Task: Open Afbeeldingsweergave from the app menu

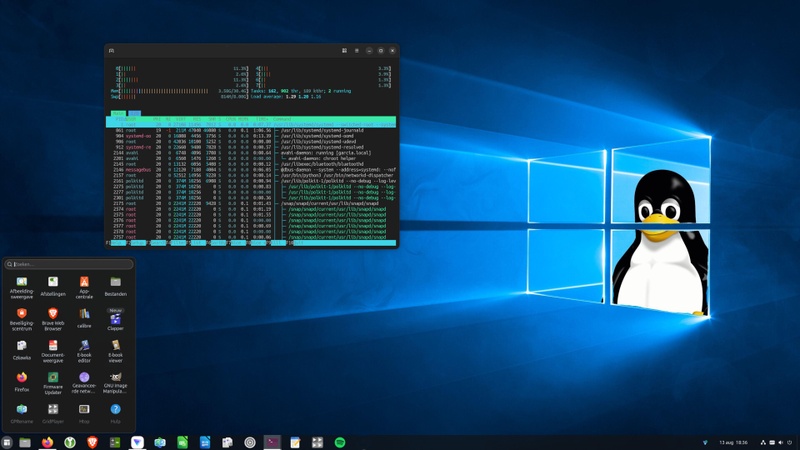Action: (21, 288)
